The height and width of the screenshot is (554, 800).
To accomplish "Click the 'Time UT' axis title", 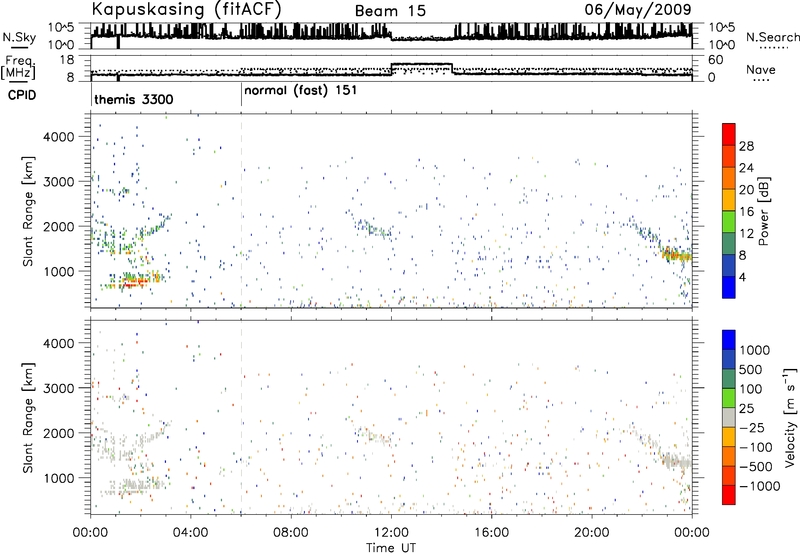I will (391, 548).
